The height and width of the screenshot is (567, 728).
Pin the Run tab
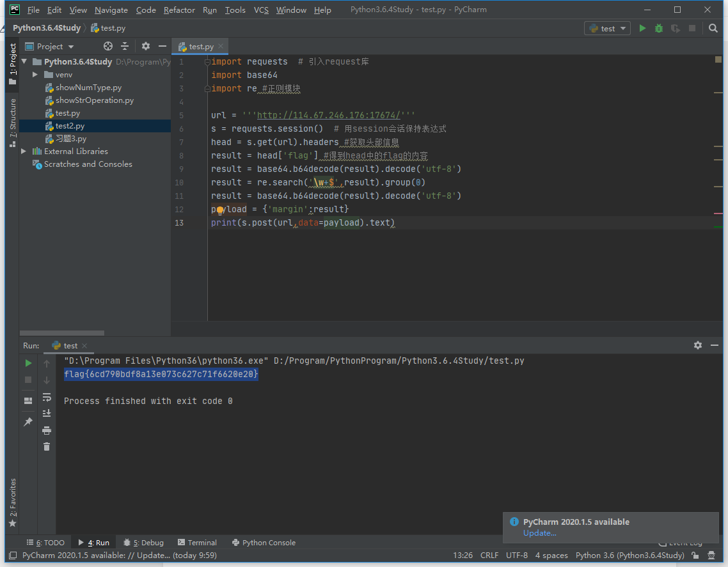28,422
